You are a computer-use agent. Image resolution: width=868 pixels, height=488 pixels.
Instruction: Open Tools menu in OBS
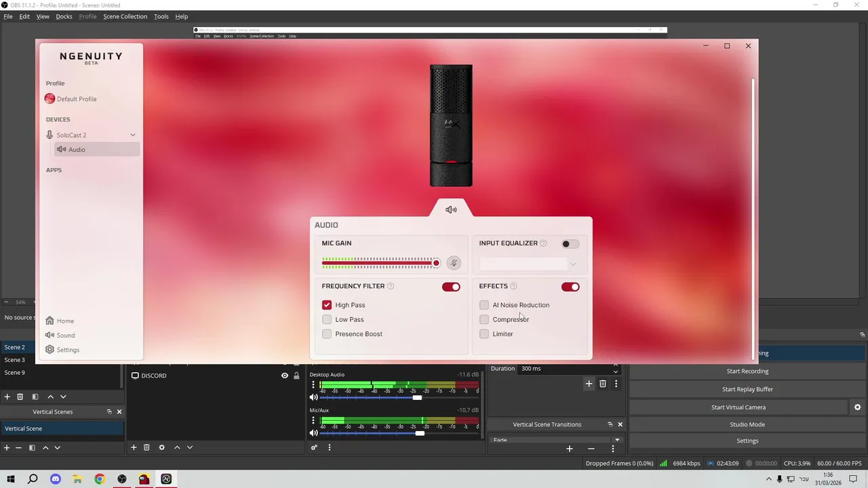coord(161,16)
